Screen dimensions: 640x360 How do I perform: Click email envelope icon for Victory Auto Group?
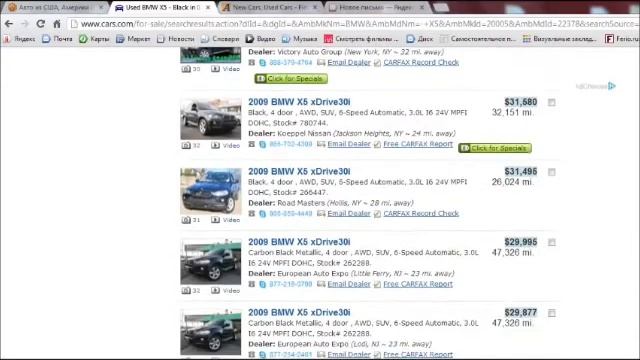tap(321, 62)
